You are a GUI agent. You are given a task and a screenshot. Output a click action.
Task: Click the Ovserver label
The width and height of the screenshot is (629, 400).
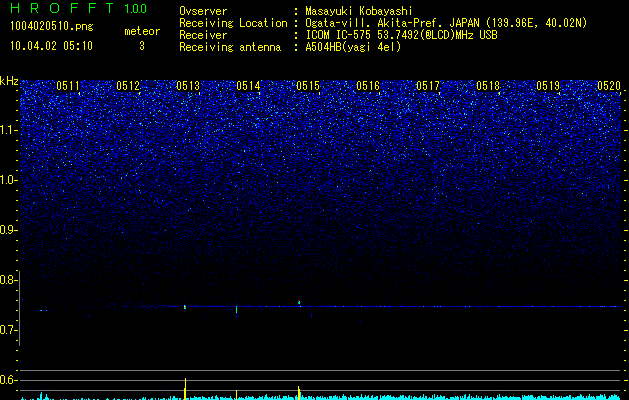coord(203,11)
